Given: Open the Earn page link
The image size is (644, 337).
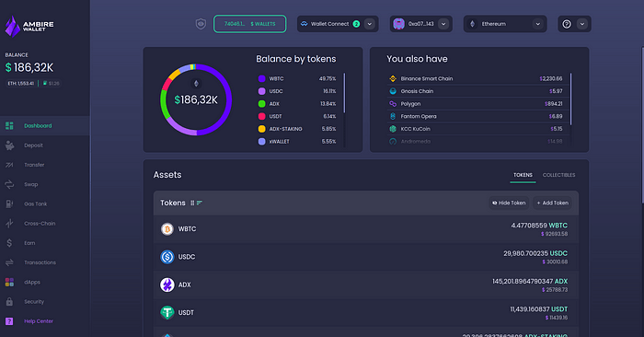Looking at the screenshot, I should (29, 243).
